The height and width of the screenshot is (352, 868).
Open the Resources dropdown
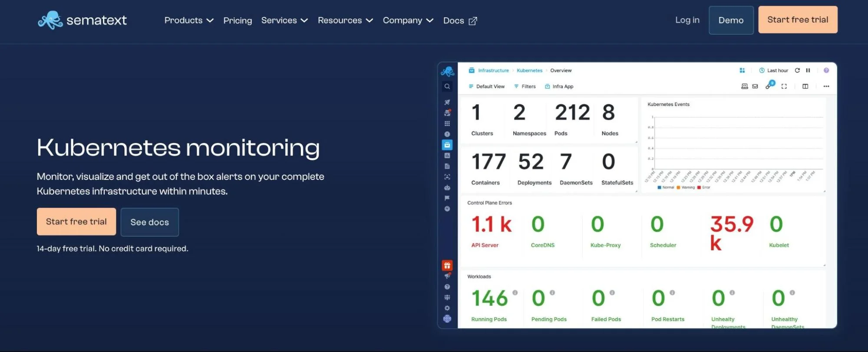pyautogui.click(x=346, y=20)
